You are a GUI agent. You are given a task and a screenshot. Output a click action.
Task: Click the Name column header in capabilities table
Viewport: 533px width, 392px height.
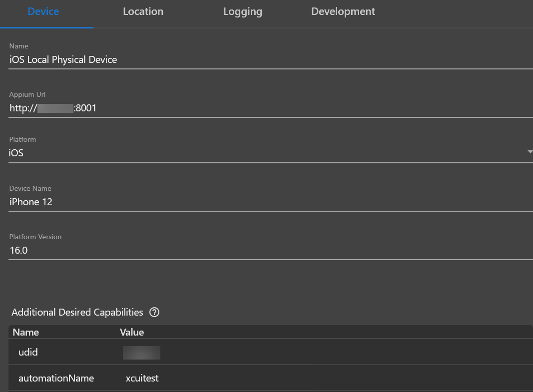pos(25,332)
